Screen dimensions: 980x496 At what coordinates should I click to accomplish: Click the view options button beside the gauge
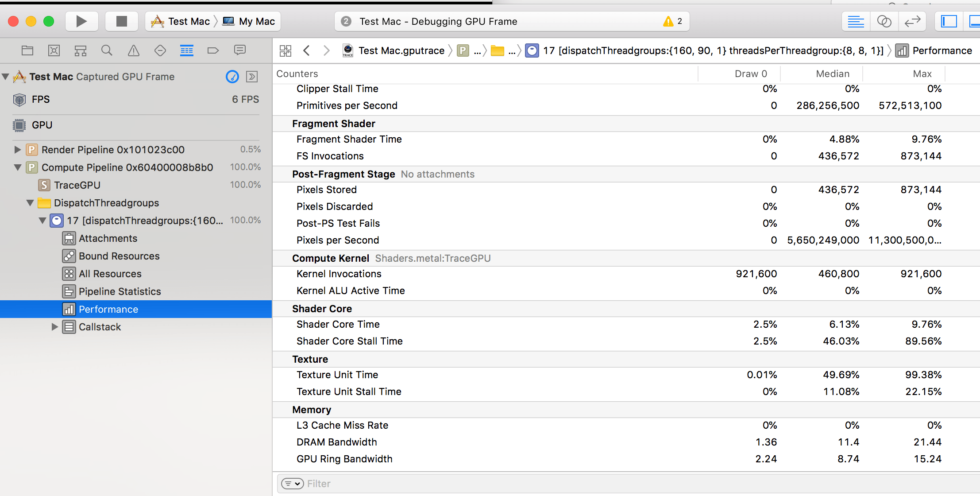click(x=252, y=77)
